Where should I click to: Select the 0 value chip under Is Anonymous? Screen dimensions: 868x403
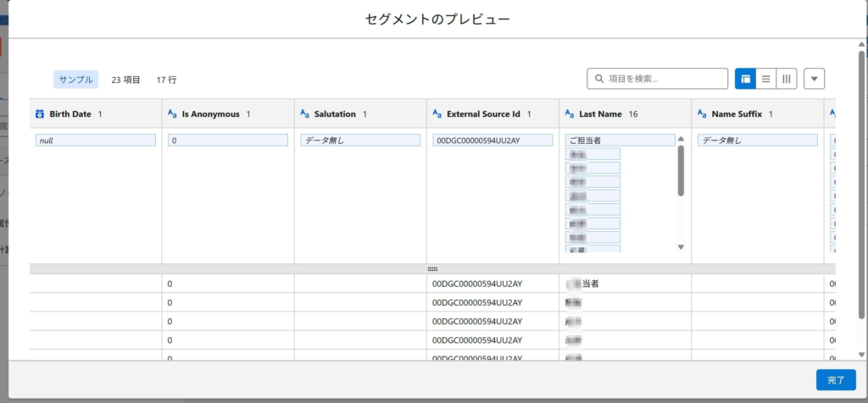(x=227, y=141)
